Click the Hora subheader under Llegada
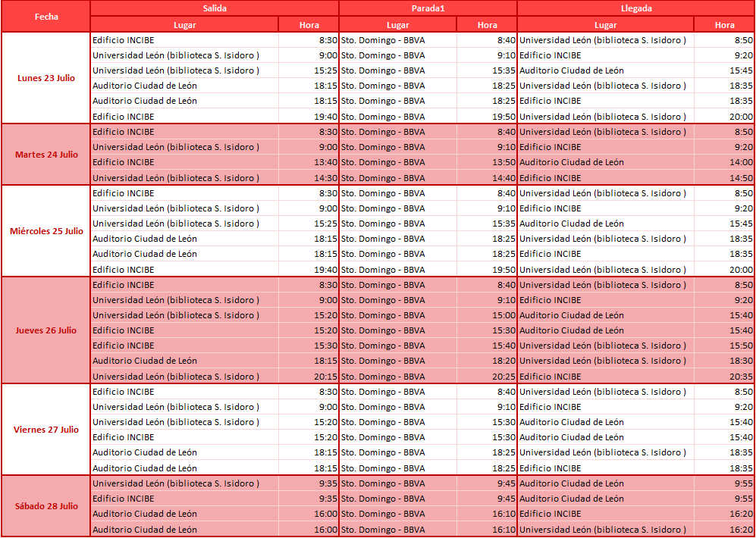 pyautogui.click(x=724, y=25)
